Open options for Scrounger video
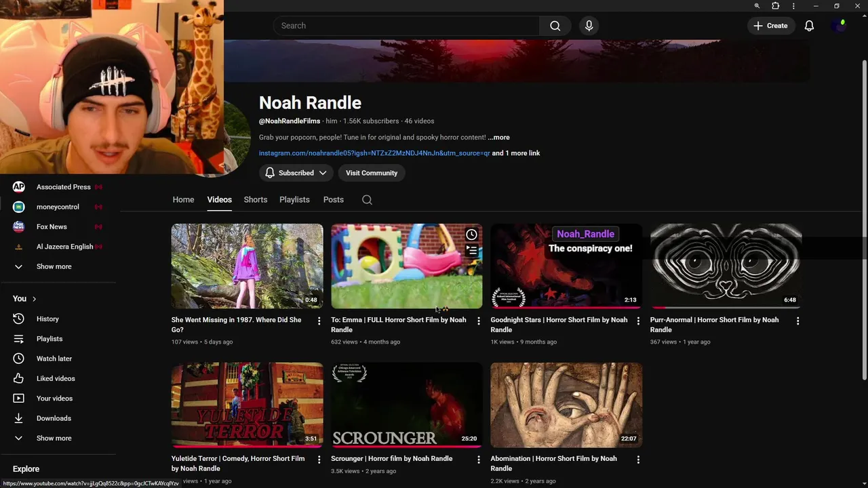The image size is (868, 488). point(478,460)
